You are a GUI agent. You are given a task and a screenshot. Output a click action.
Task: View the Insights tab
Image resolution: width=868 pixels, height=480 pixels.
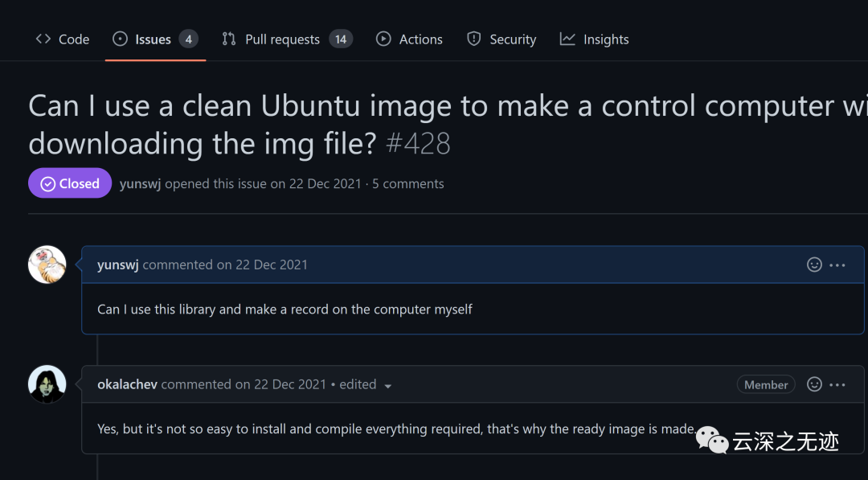coord(595,39)
